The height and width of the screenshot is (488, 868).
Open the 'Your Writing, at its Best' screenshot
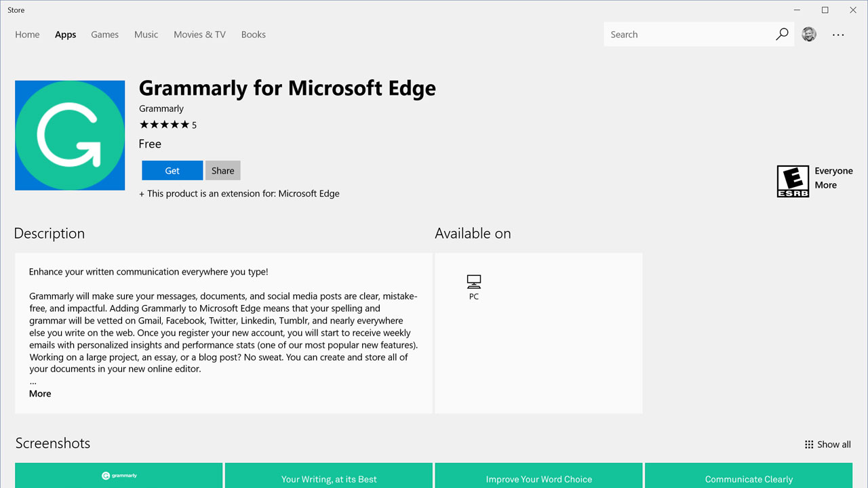click(x=328, y=475)
